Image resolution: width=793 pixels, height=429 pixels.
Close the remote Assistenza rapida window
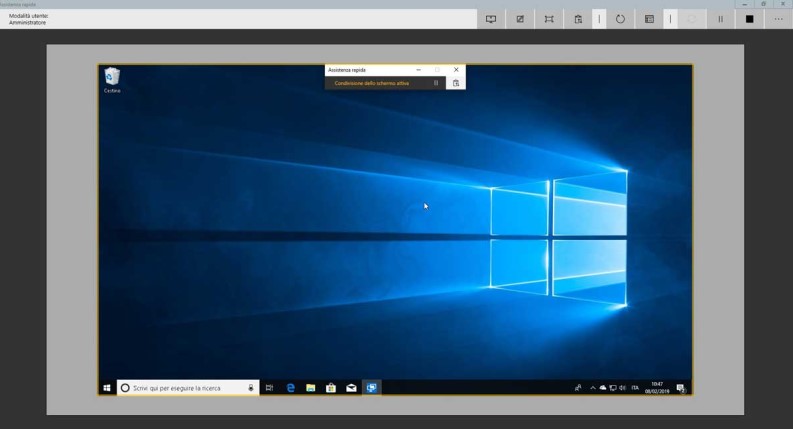(x=456, y=70)
